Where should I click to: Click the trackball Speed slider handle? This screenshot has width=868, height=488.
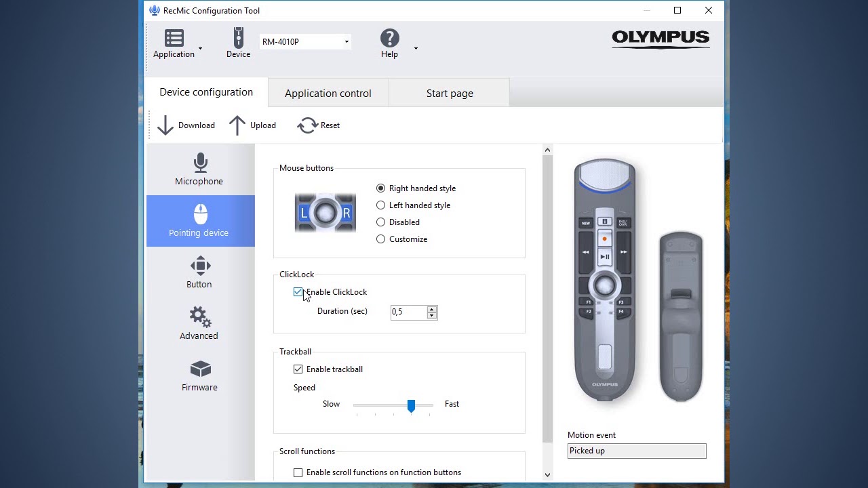tap(411, 405)
